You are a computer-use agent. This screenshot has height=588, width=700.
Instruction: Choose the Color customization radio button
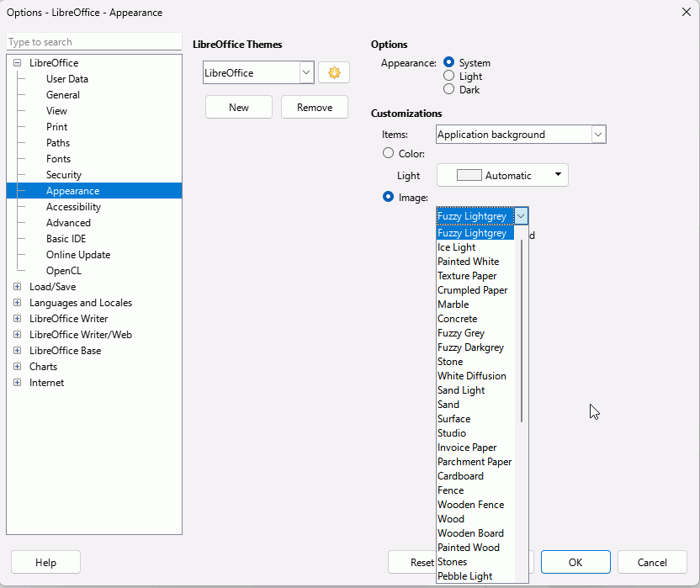[389, 153]
